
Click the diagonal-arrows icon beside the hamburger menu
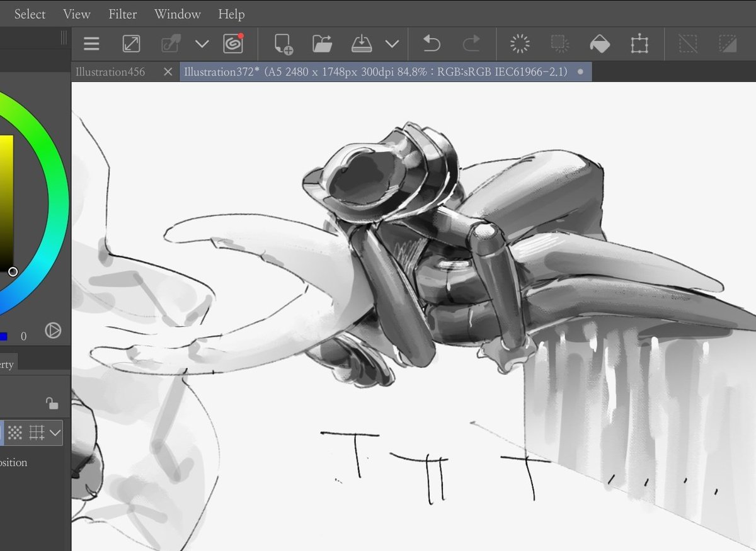click(x=131, y=44)
